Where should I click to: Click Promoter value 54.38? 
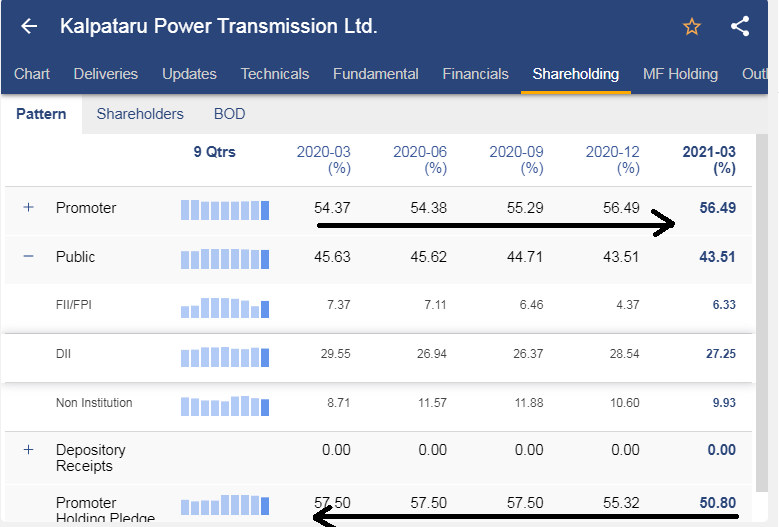coord(429,208)
